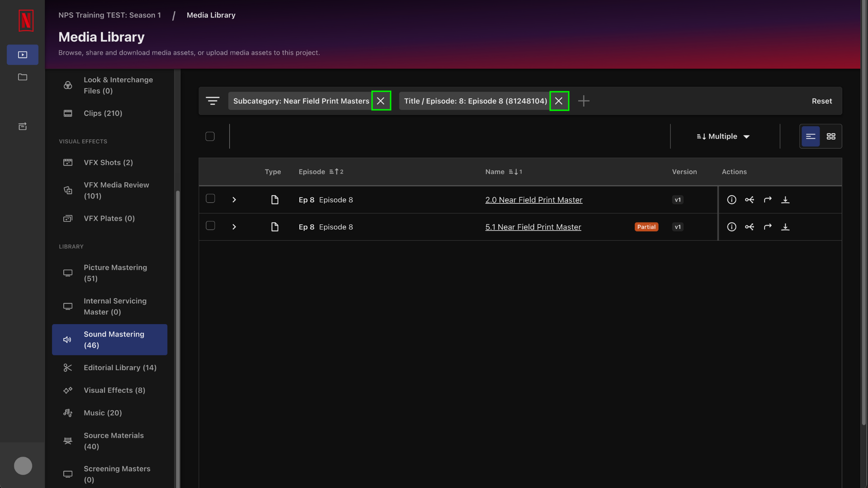Toggle the select all checkbox
The image size is (868, 488).
210,136
